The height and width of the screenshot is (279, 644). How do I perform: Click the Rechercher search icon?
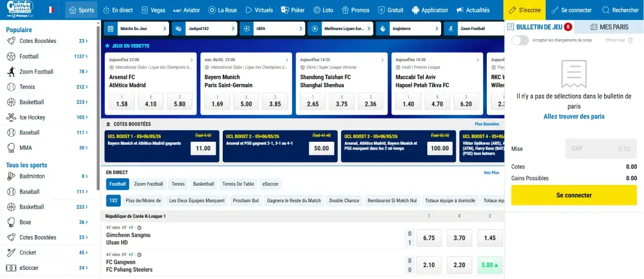(606, 10)
